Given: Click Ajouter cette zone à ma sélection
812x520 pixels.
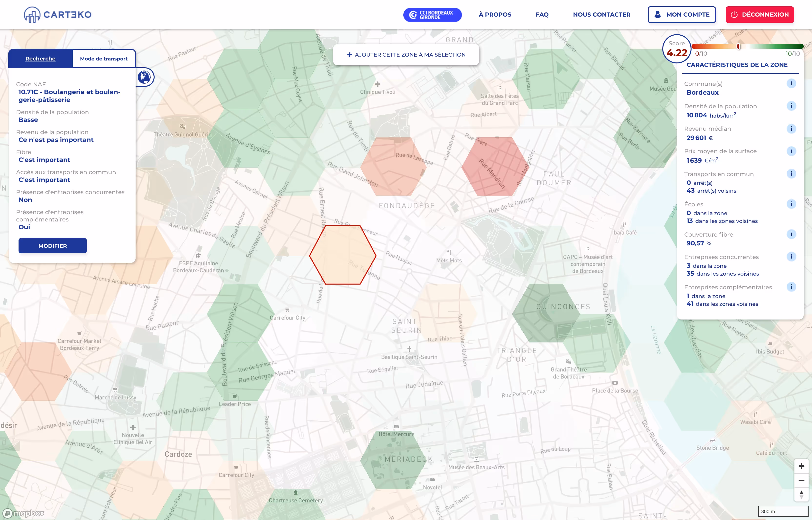Looking at the screenshot, I should (x=406, y=55).
